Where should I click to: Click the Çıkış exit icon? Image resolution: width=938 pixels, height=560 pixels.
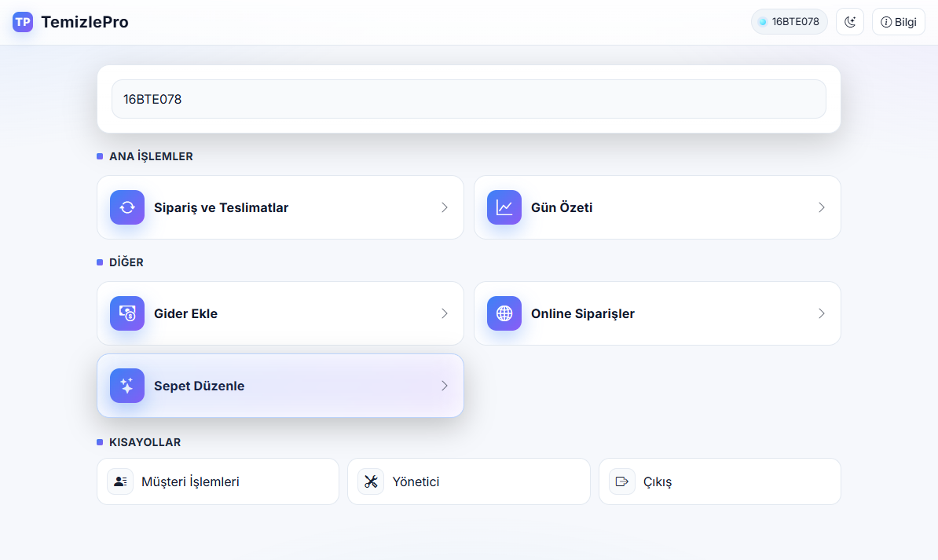[622, 481]
